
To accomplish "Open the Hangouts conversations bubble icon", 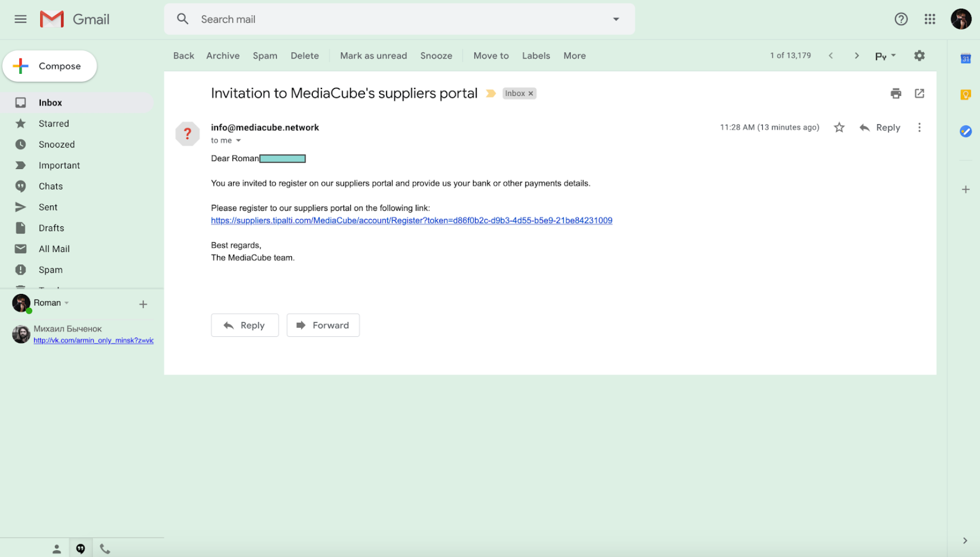I will 80,548.
